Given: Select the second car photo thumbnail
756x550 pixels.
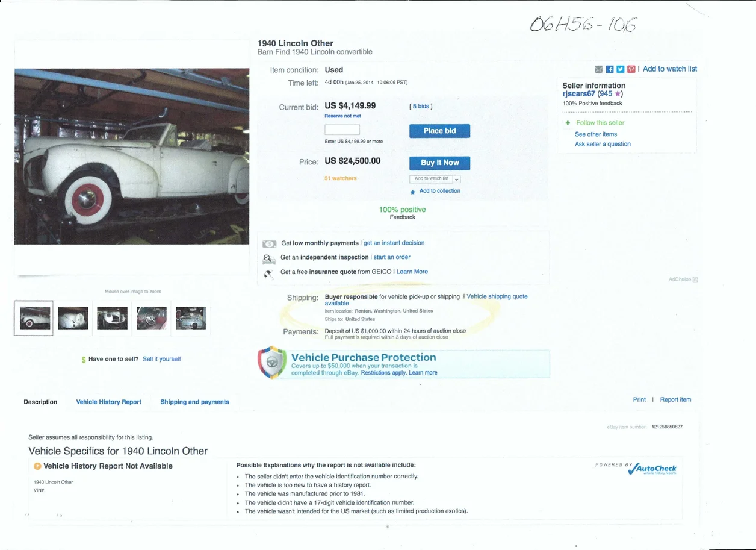Looking at the screenshot, I should pyautogui.click(x=73, y=318).
